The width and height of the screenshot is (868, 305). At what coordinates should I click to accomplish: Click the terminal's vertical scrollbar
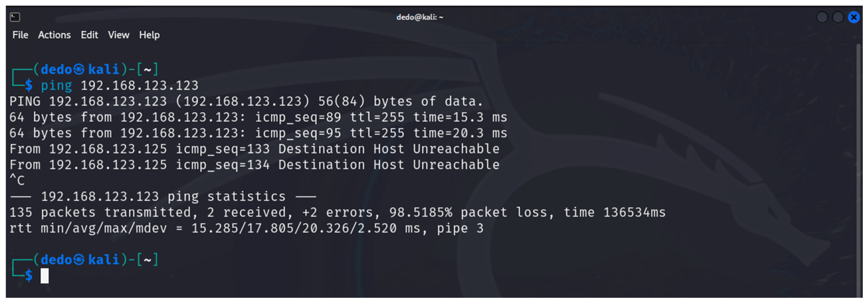(858, 169)
